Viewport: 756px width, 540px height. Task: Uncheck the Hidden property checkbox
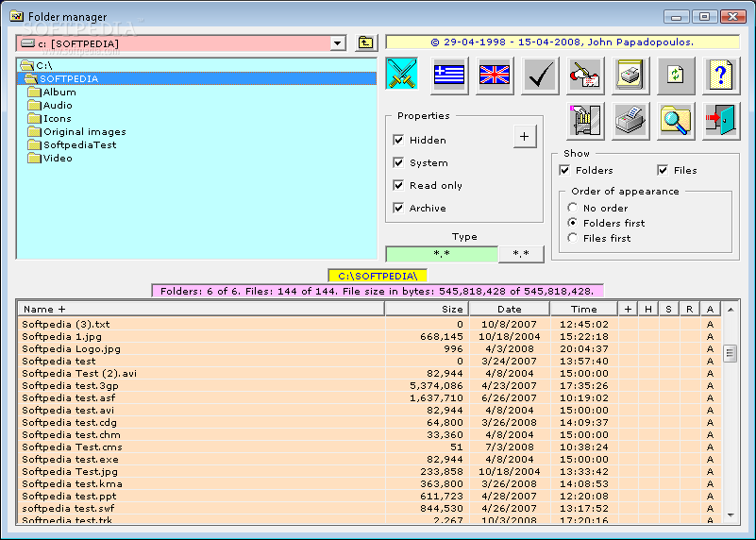coord(398,140)
